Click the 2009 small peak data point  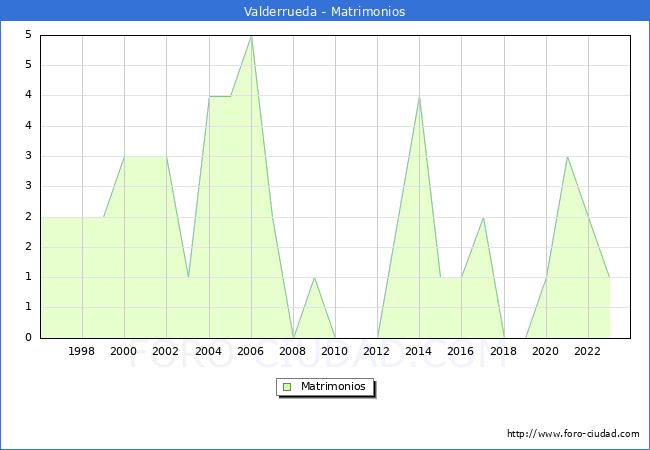pos(315,278)
